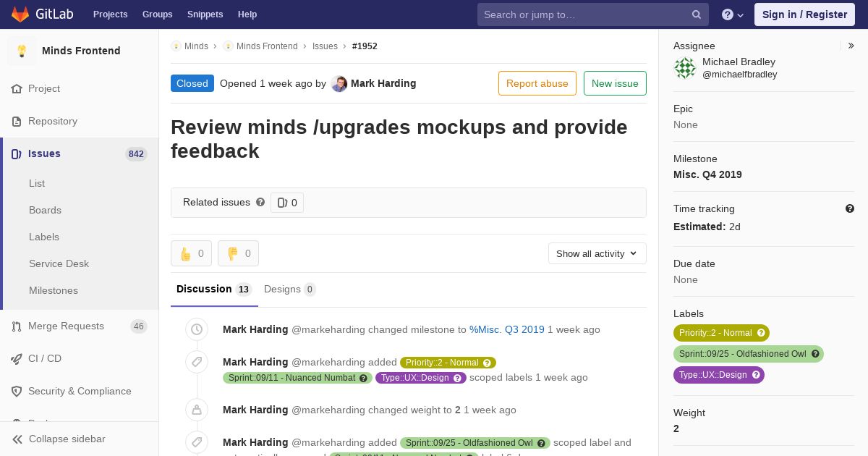Click the Collapse sidebar double-chevron icon

pyautogui.click(x=17, y=439)
